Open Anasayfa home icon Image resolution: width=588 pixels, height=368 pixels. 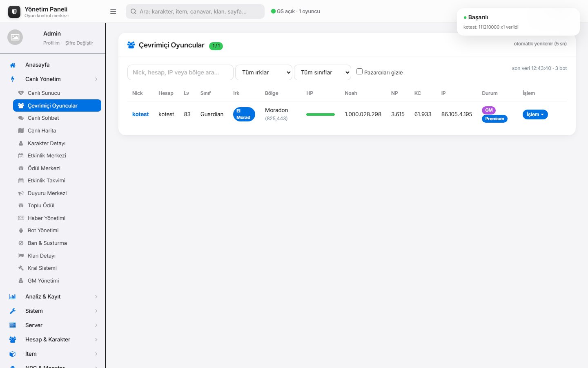click(13, 65)
